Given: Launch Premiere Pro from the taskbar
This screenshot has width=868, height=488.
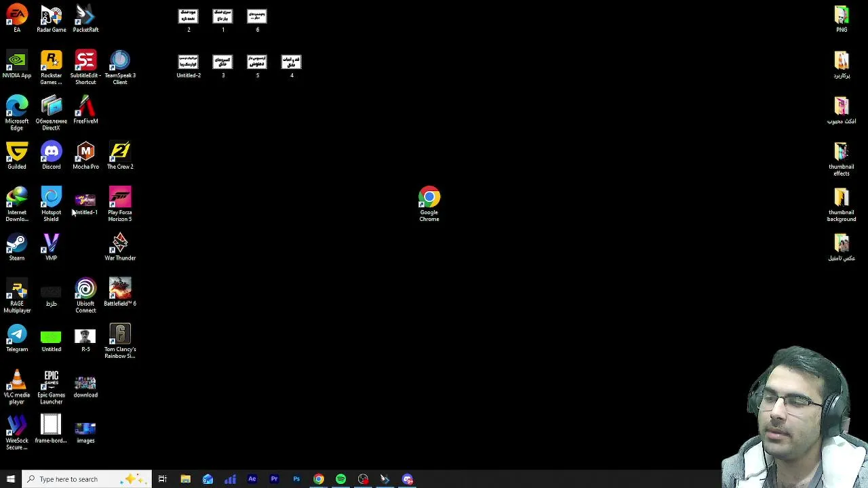Looking at the screenshot, I should [274, 479].
